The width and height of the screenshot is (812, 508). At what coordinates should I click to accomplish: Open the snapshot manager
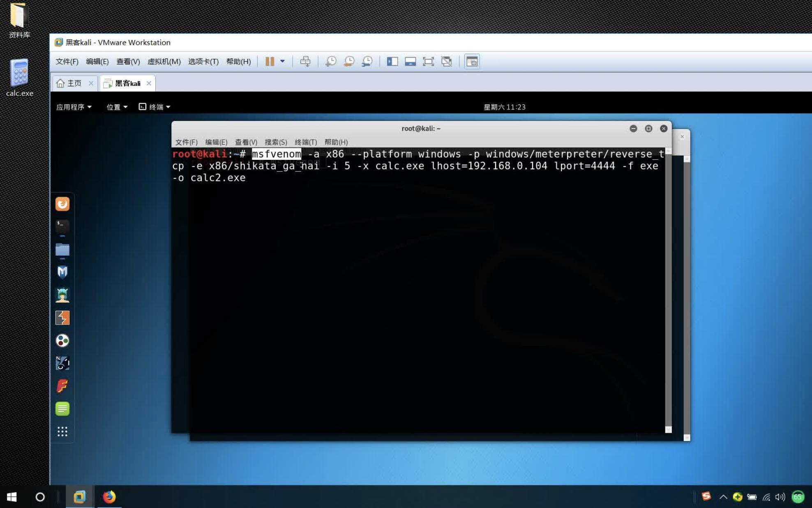[x=367, y=62]
